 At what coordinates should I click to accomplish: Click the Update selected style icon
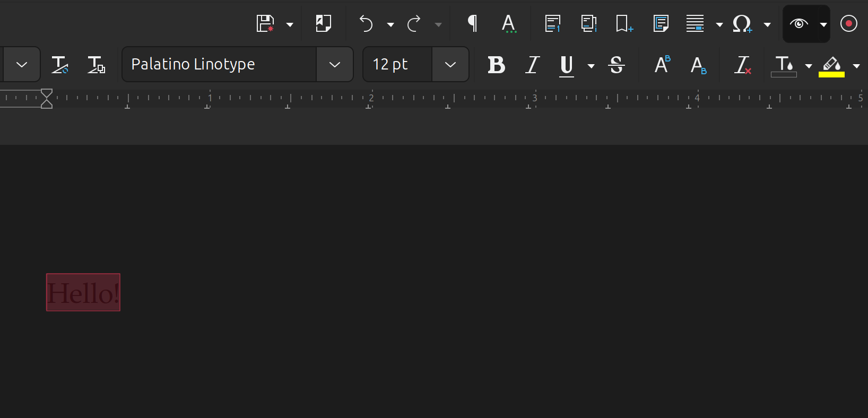click(59, 65)
